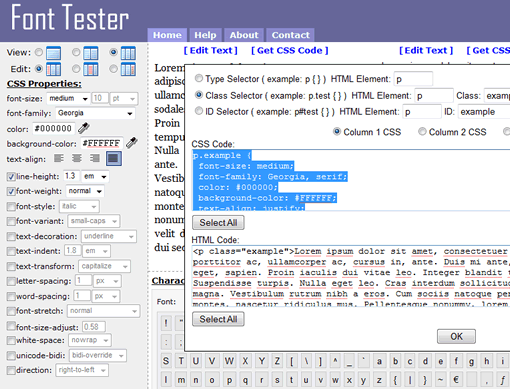
Task: Select three-column view layout icon
Action: (x=128, y=53)
